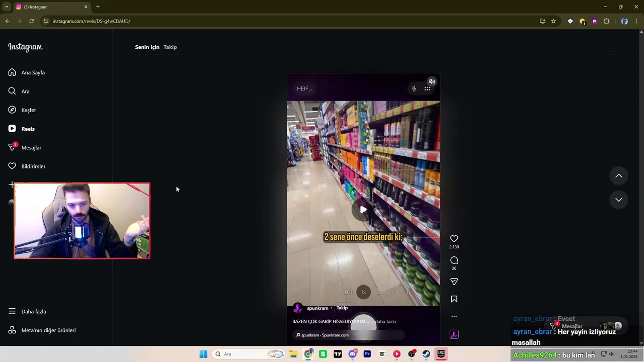The height and width of the screenshot is (362, 644).
Task: Open Chrome profile avatar
Action: click(x=624, y=21)
